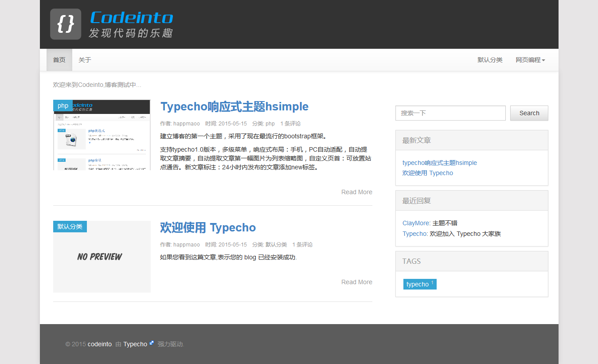Open the 首页 navigation tab
This screenshot has height=364, width=598.
59,60
